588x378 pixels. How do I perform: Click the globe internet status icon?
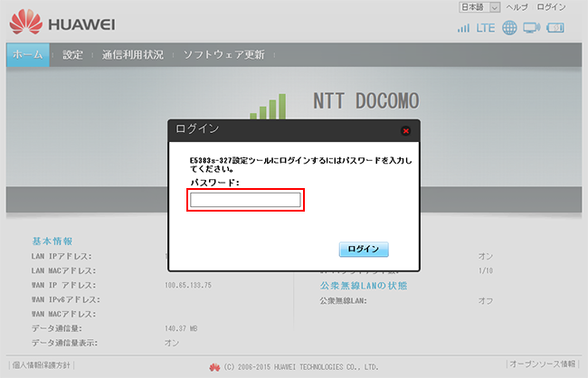pos(509,28)
